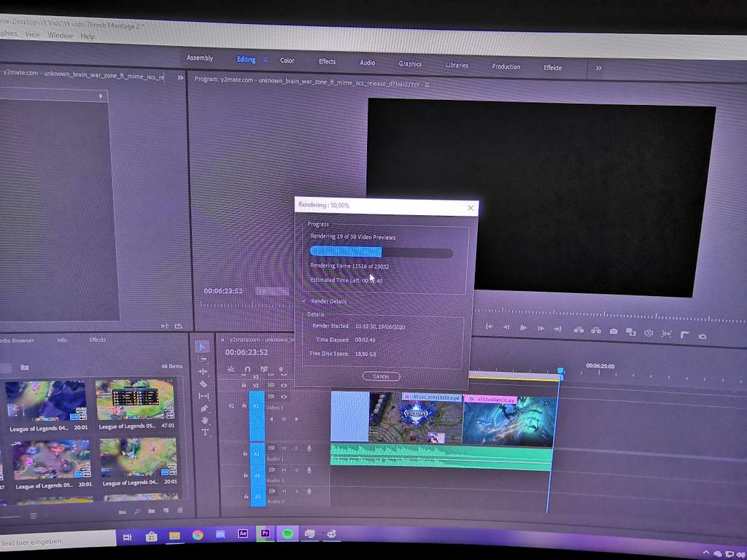Select the Track Select Forward tool
The width and height of the screenshot is (747, 560).
click(202, 359)
